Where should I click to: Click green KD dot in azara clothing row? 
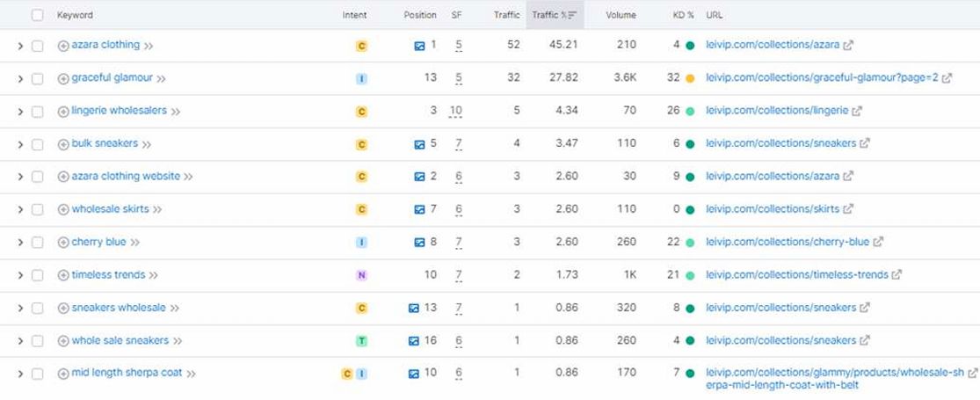coord(690,46)
